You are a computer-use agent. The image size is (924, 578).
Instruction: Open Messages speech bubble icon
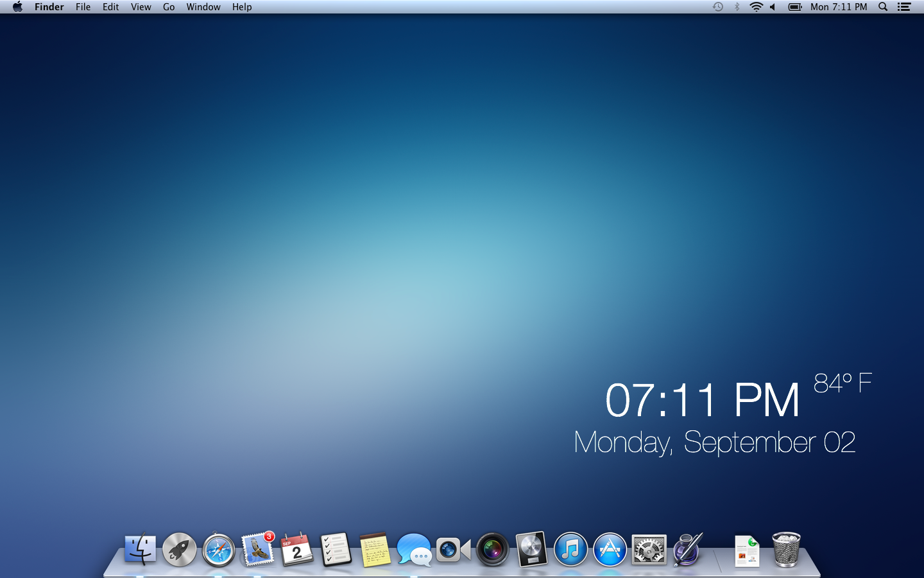click(x=414, y=550)
